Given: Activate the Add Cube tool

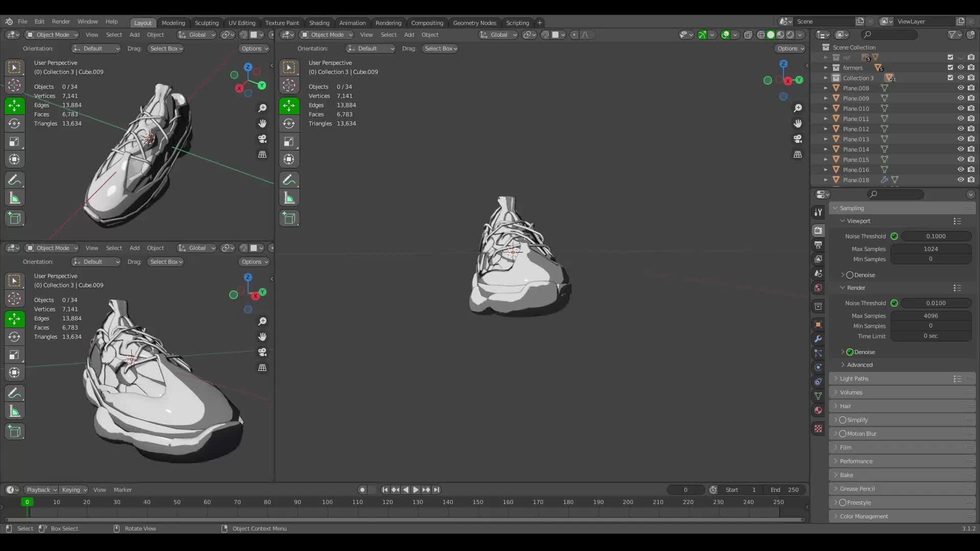Looking at the screenshot, I should click(14, 218).
